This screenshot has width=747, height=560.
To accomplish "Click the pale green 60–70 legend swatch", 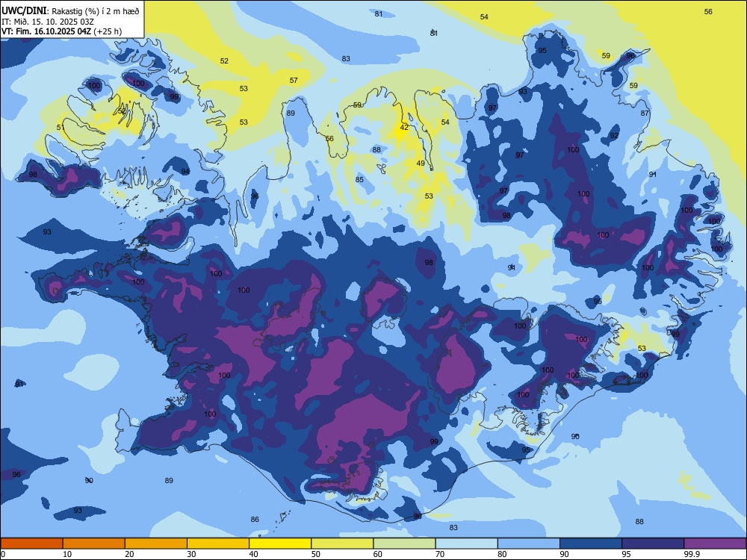I will (404, 544).
